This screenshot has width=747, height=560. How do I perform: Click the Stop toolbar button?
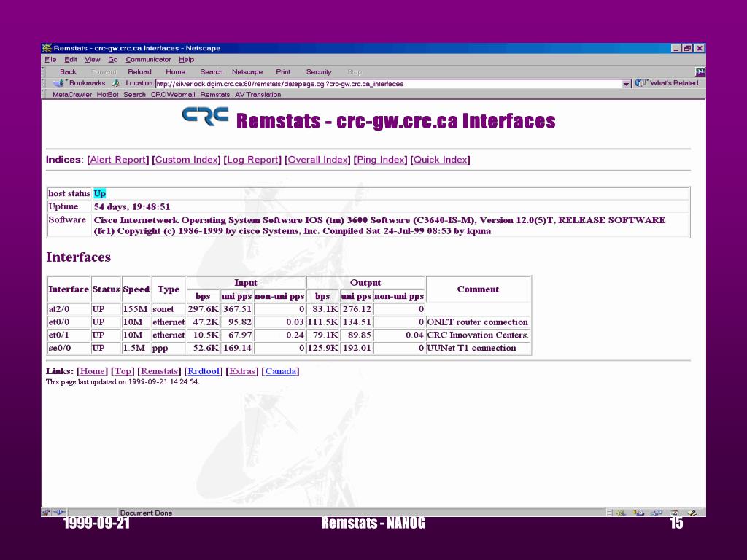(x=355, y=72)
